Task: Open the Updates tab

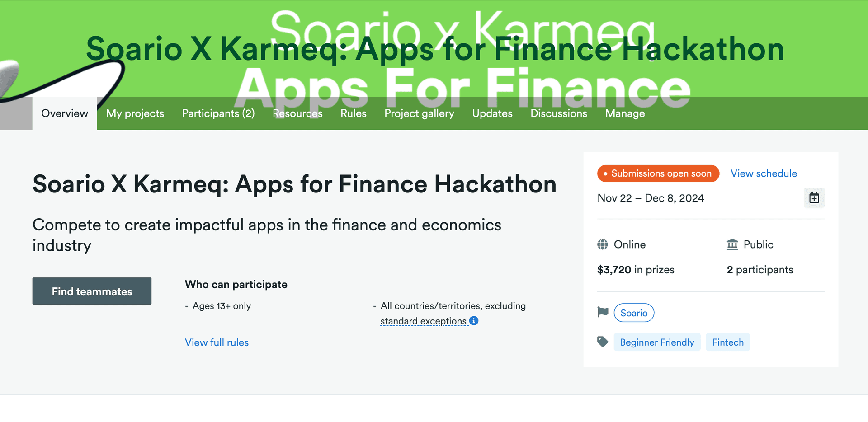Action: tap(492, 113)
